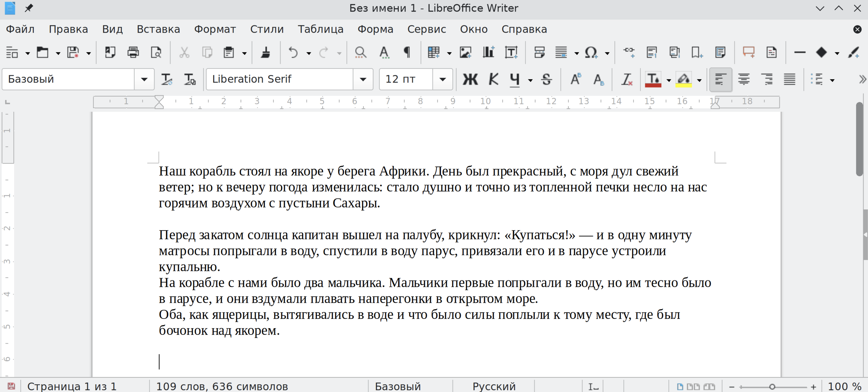Open Find and Replace magnifier icon
Screen dimensions: 868x392
(360, 52)
